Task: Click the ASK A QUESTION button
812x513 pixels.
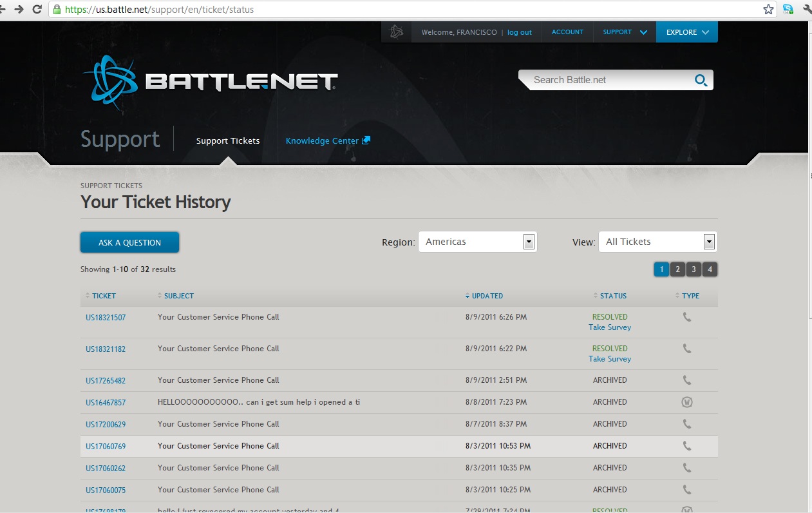Action: pos(129,242)
